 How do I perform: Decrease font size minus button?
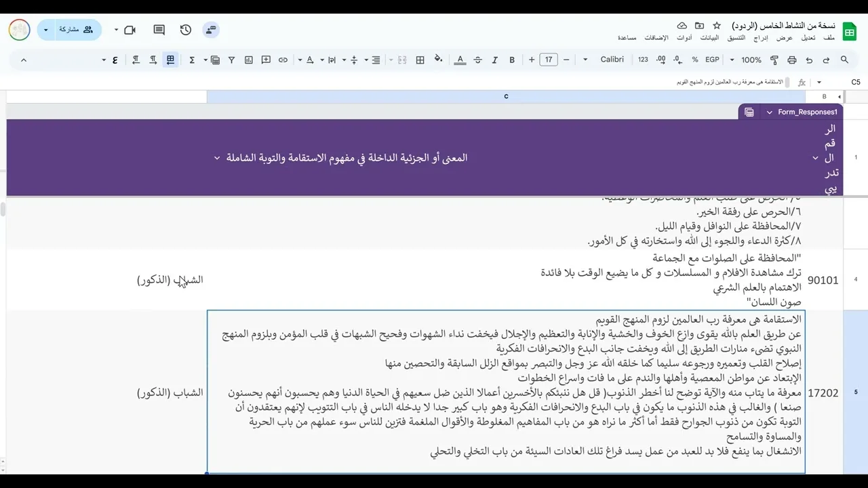pos(566,60)
